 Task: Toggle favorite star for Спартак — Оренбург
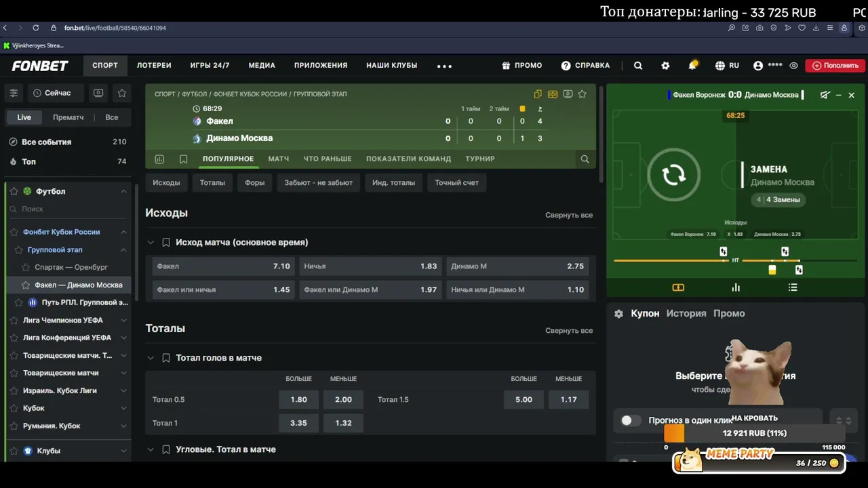click(26, 267)
